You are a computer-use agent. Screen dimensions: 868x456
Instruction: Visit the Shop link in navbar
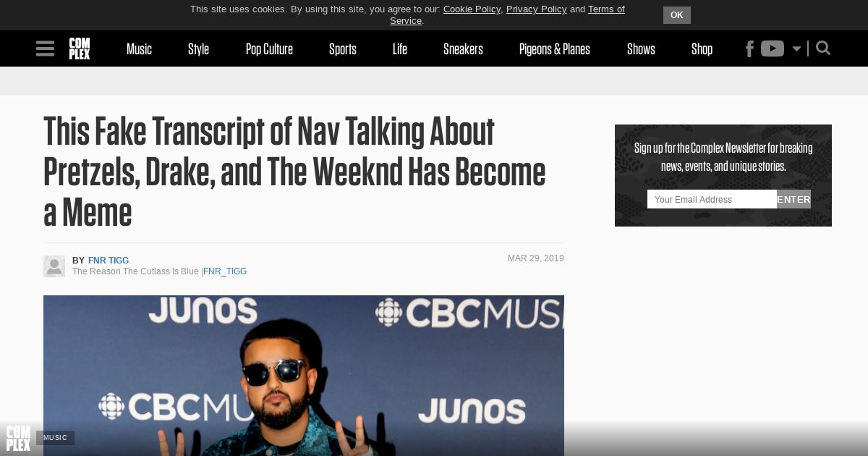tap(702, 49)
